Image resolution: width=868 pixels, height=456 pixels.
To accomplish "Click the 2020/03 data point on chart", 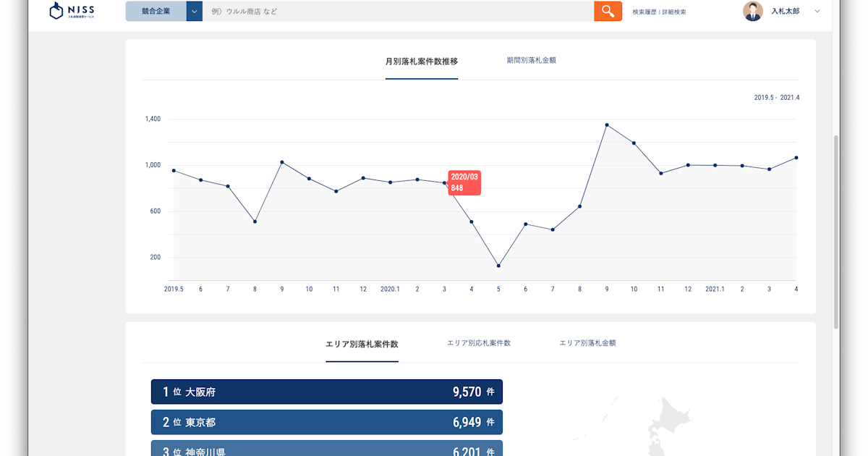I will click(x=444, y=183).
